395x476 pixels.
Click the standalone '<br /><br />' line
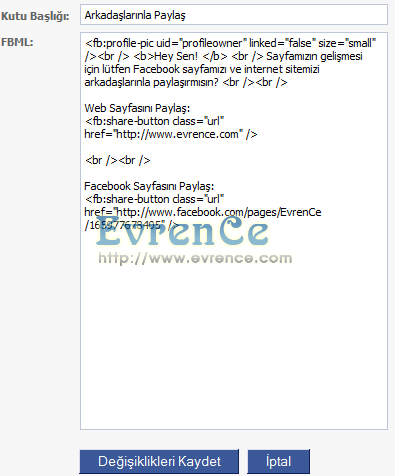(x=118, y=160)
